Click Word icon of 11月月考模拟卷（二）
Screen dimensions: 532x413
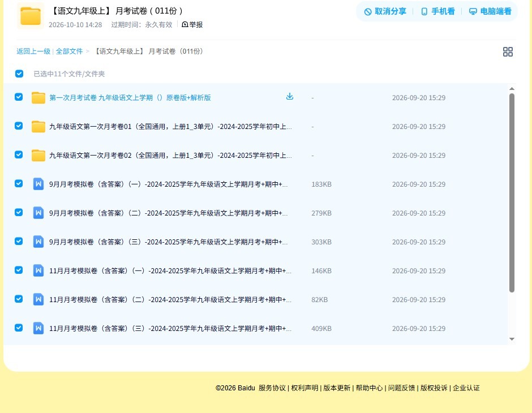38,299
